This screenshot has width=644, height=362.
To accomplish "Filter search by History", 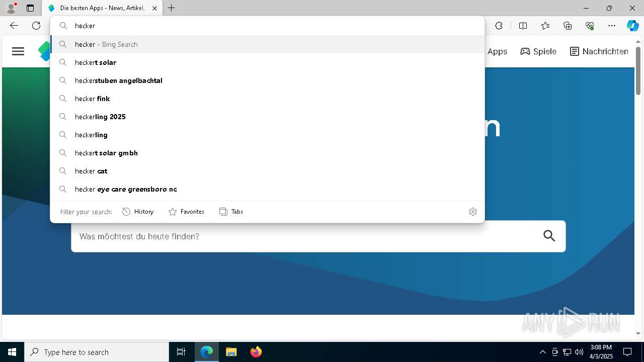I will [138, 212].
